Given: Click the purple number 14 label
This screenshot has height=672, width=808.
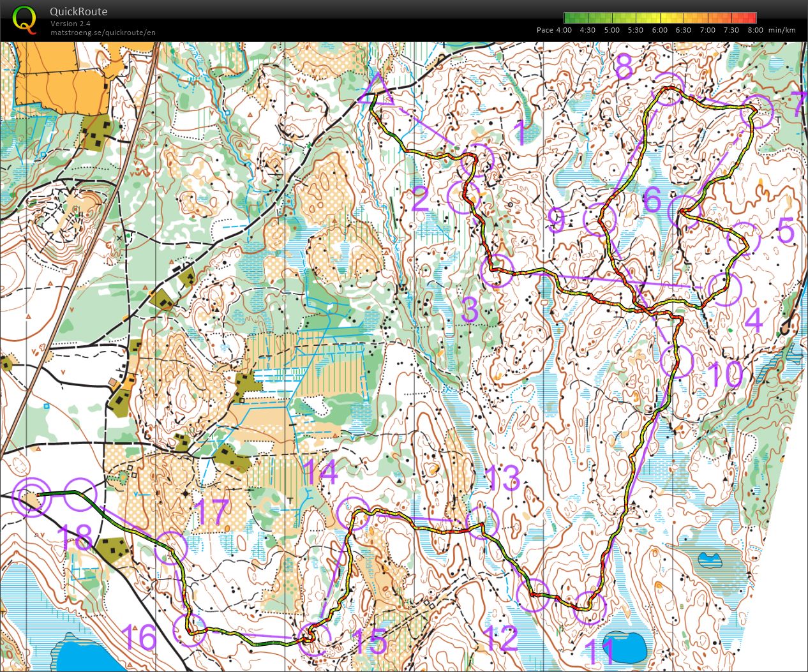Looking at the screenshot, I should (320, 473).
